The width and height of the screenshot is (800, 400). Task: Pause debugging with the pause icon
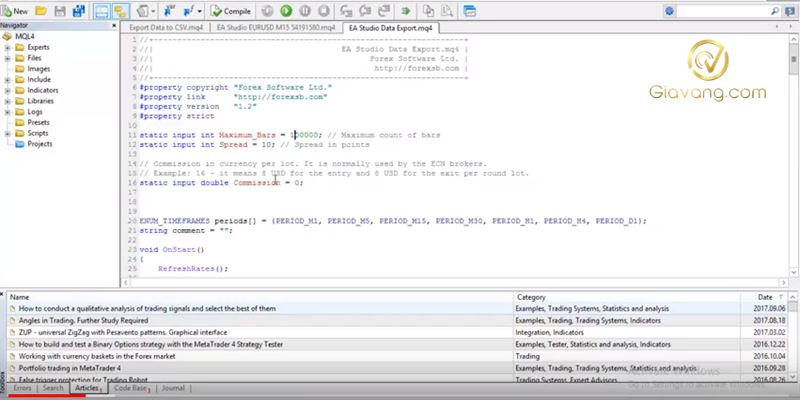point(305,11)
